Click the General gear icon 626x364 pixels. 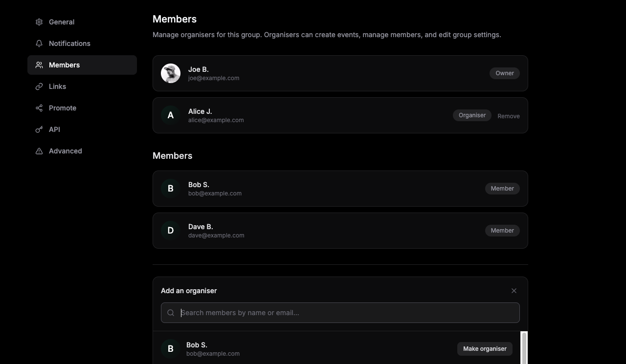click(39, 22)
